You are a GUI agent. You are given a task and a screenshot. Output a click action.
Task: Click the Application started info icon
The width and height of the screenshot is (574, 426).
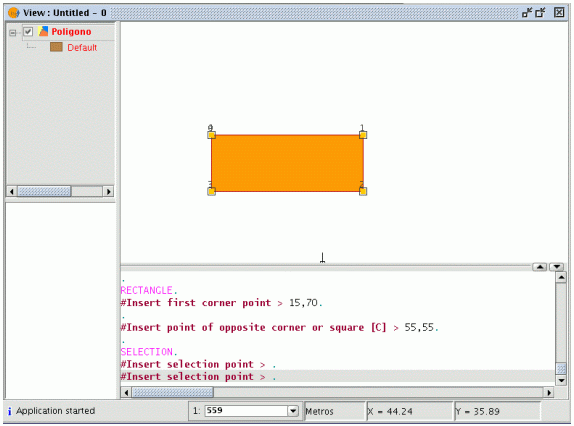(10, 411)
